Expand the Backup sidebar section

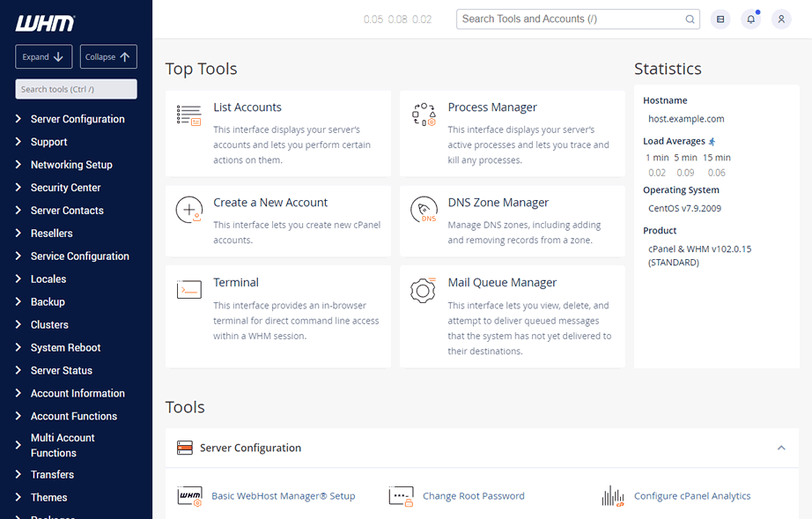[48, 301]
